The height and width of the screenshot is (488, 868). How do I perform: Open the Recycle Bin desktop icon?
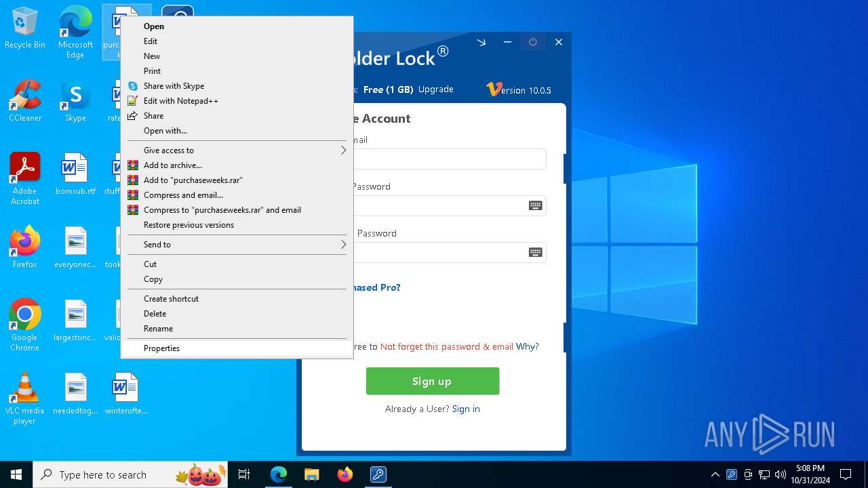tap(25, 28)
